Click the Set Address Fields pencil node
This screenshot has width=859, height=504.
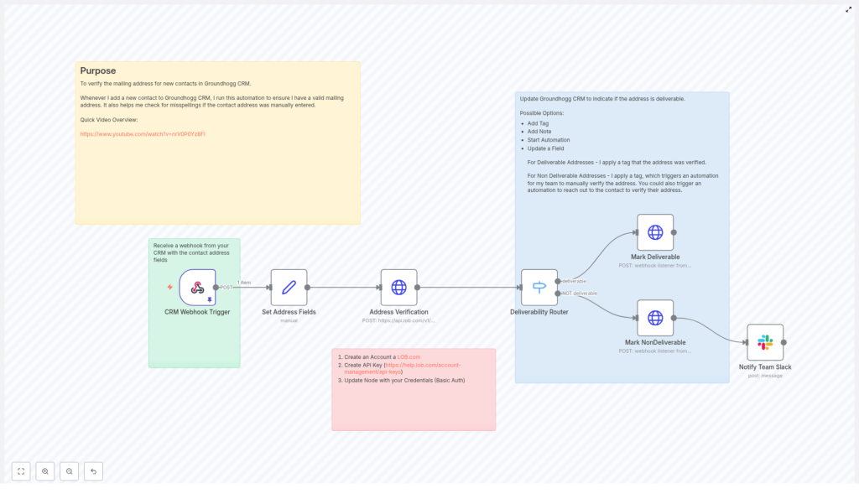(x=289, y=288)
